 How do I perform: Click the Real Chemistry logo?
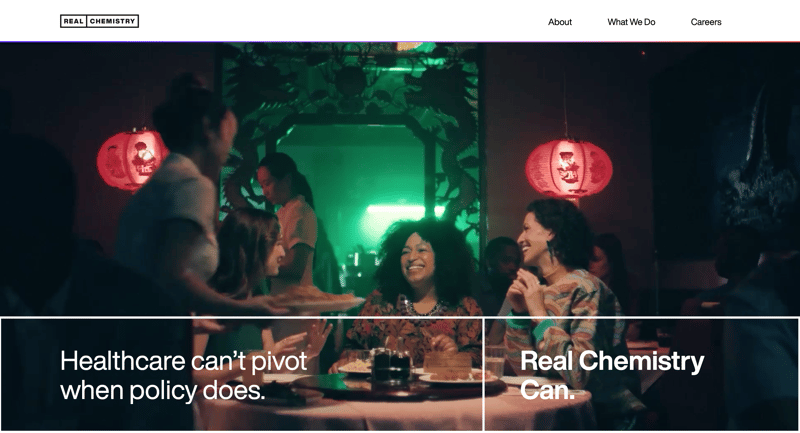pyautogui.click(x=99, y=21)
